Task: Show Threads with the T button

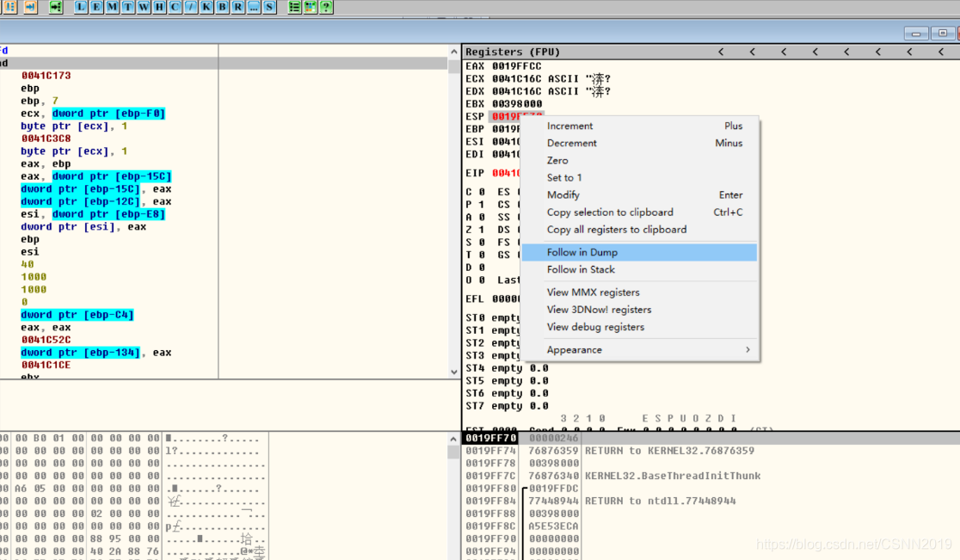Action: coord(128,7)
